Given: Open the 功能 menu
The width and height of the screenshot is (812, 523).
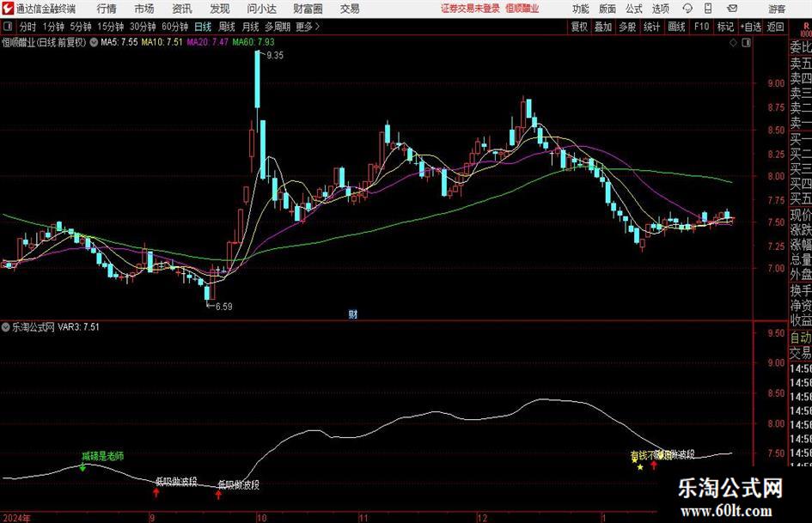Looking at the screenshot, I should click(x=581, y=9).
